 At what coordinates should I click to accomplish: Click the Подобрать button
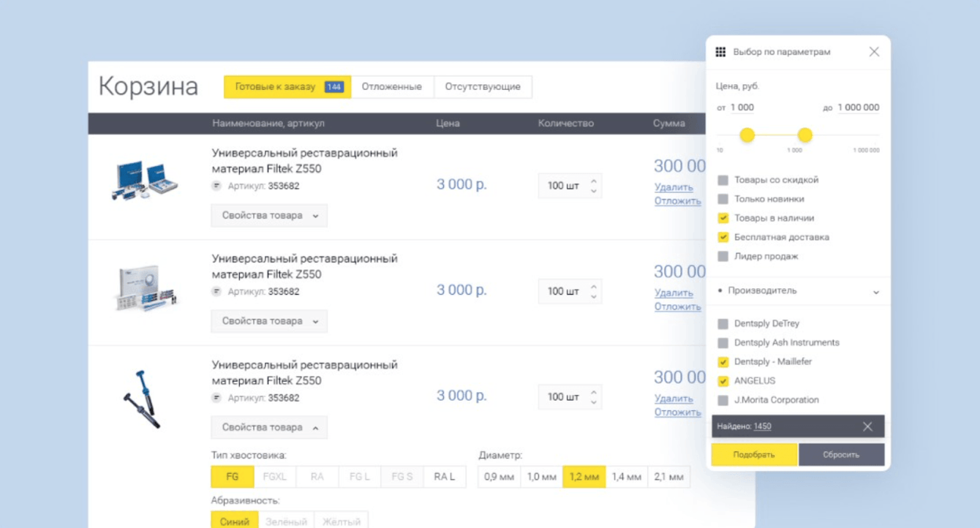tap(754, 454)
